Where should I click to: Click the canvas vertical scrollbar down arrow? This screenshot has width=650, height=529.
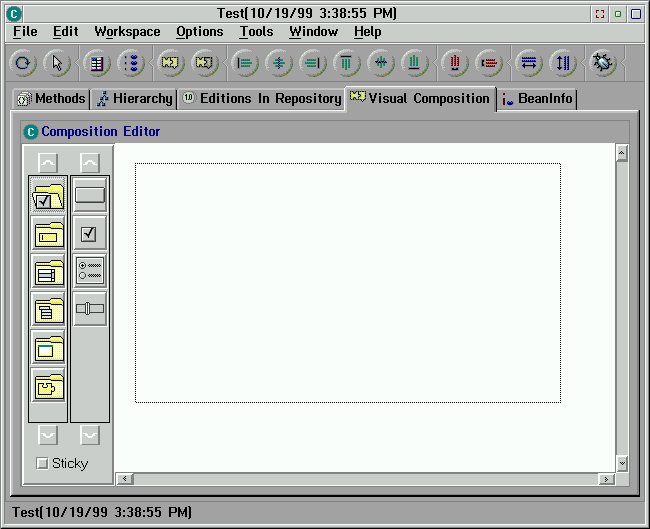[x=622, y=463]
